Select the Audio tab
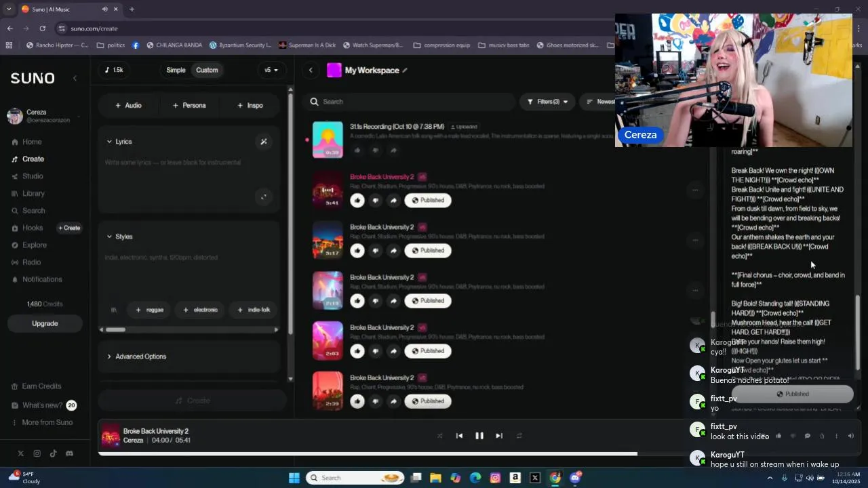The image size is (868, 488). pyautogui.click(x=128, y=105)
